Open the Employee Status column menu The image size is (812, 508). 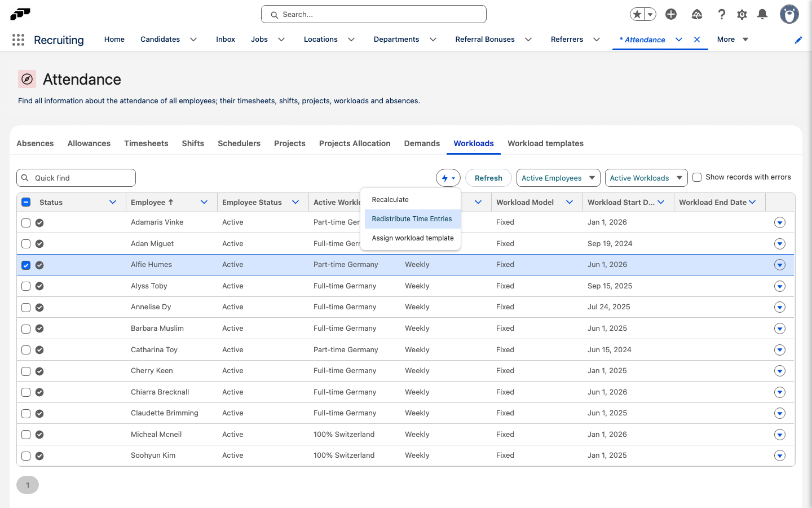coord(295,202)
